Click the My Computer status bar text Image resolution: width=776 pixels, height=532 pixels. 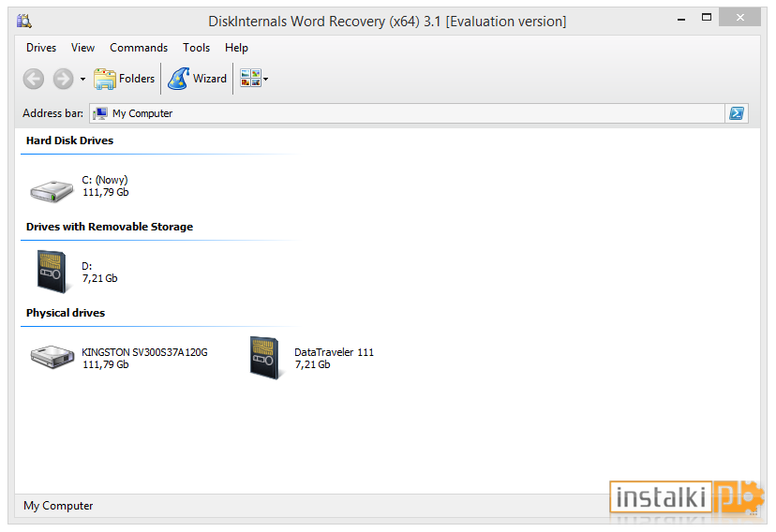[x=58, y=506]
